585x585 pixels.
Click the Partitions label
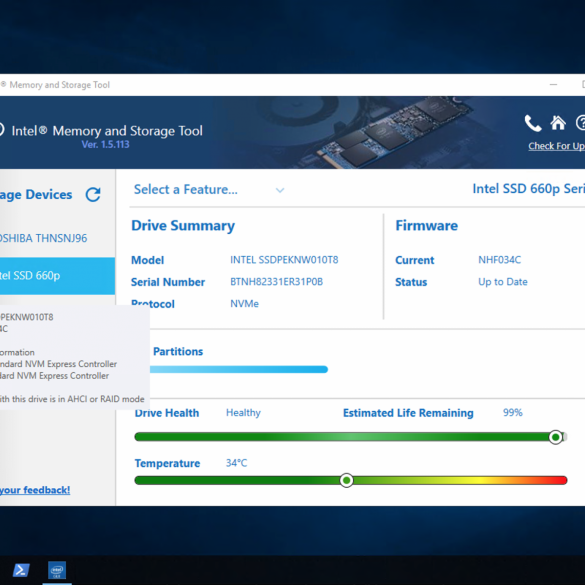178,351
